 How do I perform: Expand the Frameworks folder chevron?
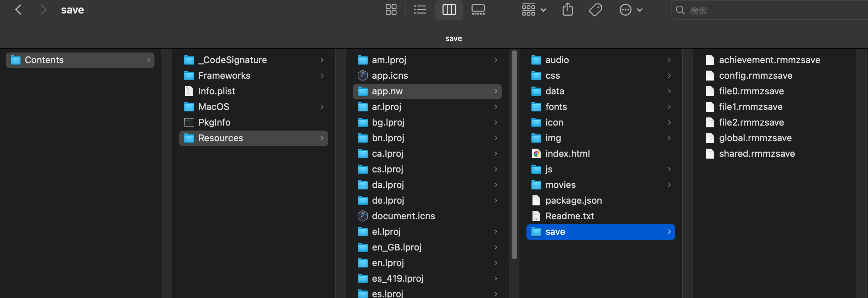pyautogui.click(x=322, y=76)
